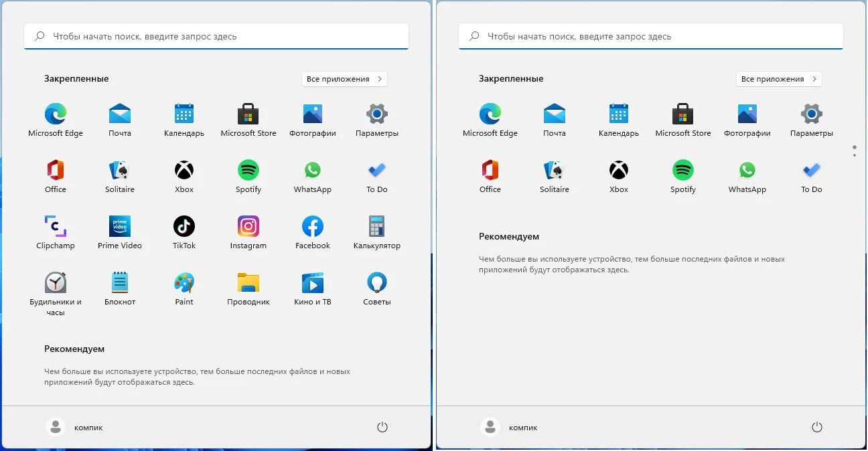The width and height of the screenshot is (868, 451).
Task: Open the Instagram app
Action: [248, 233]
